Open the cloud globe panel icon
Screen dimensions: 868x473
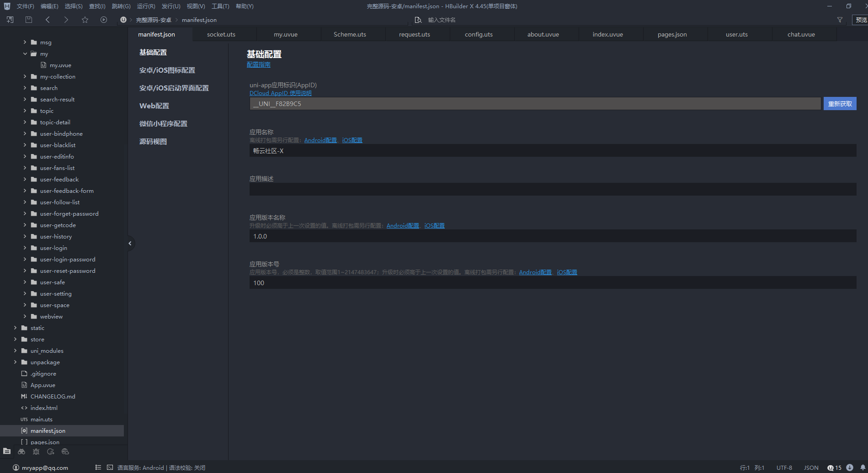coord(65,452)
